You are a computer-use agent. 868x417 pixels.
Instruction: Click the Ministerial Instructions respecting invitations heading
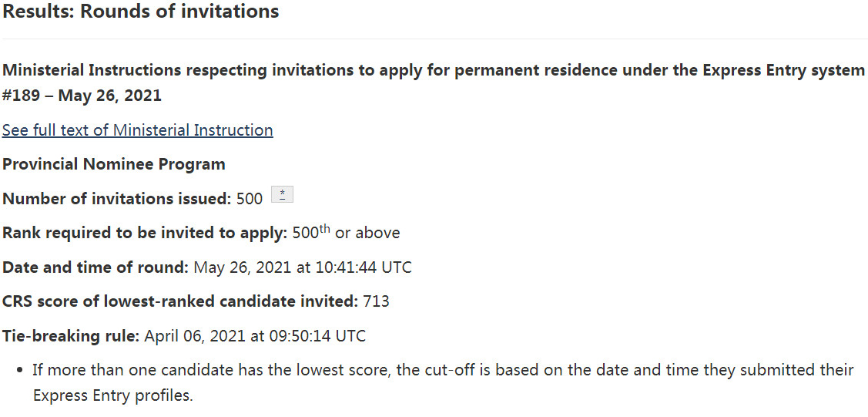tap(434, 70)
